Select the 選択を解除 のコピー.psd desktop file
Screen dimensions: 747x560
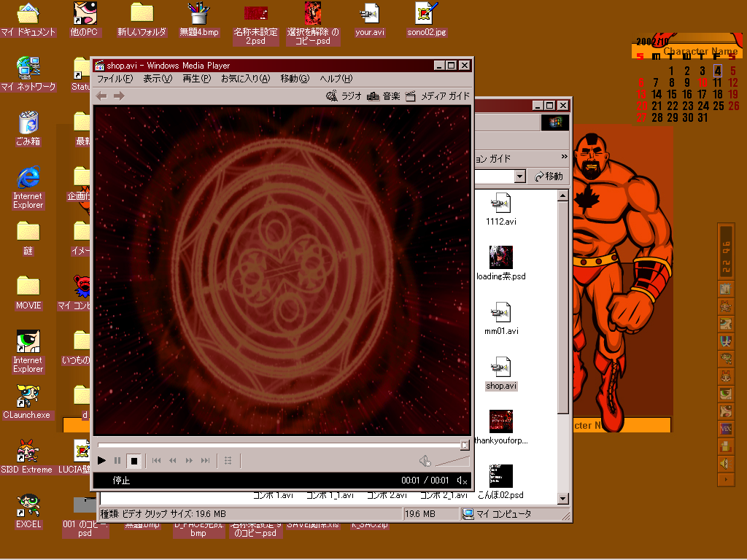tap(313, 24)
